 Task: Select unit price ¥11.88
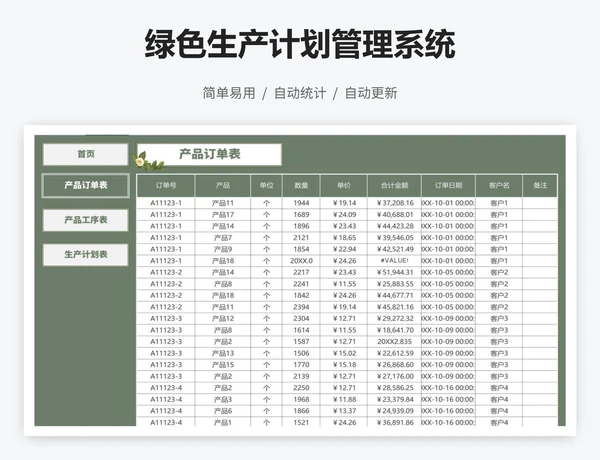(344, 399)
